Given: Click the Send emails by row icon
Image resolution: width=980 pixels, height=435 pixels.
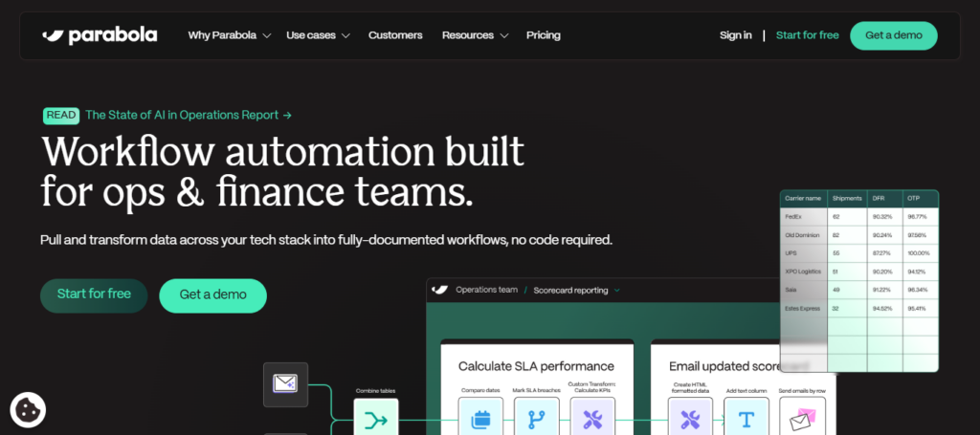Looking at the screenshot, I should pos(801,418).
